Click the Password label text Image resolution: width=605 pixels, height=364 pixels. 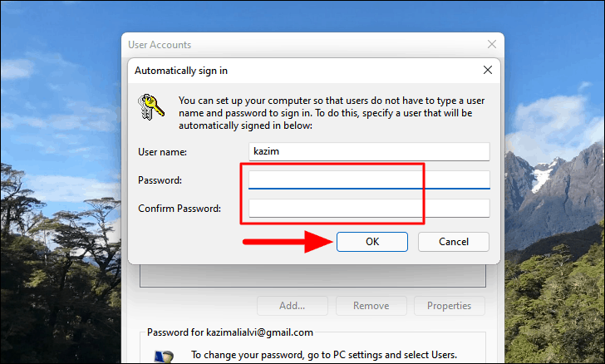(160, 180)
